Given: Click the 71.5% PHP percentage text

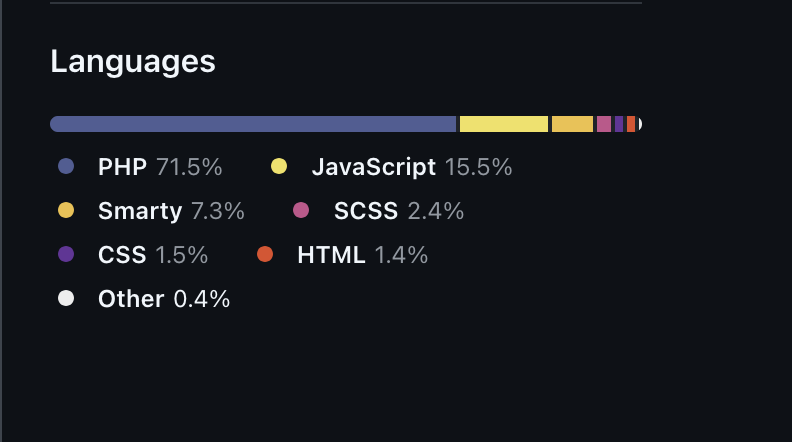Looking at the screenshot, I should point(189,167).
